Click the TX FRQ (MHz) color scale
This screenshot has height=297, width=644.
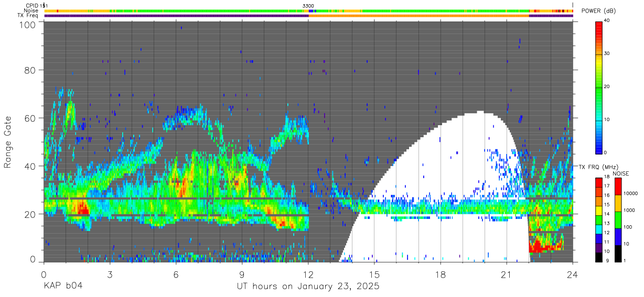tap(599, 219)
